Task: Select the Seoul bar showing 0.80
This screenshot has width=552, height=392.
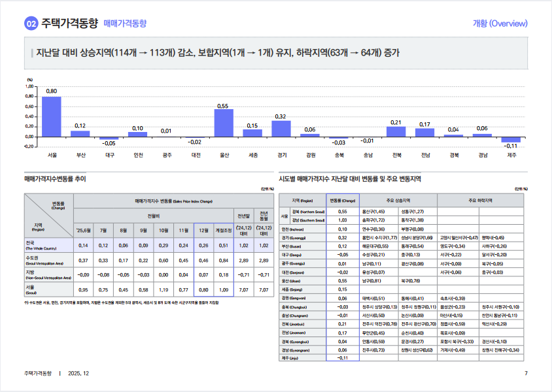Action: coord(51,118)
